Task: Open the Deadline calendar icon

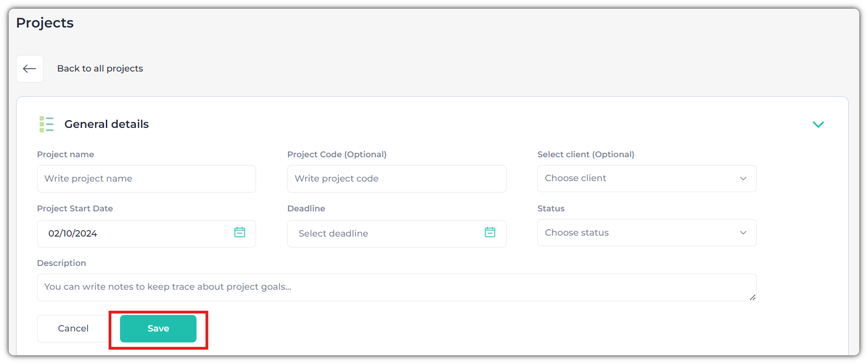Action: coord(490,232)
